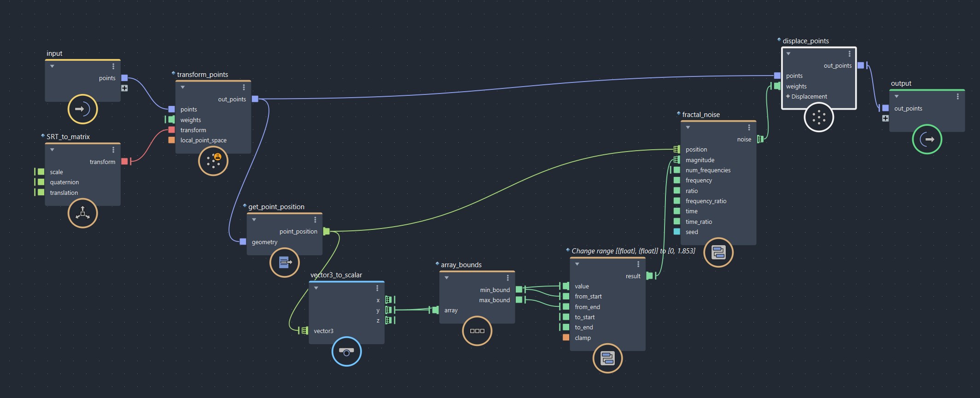The width and height of the screenshot is (980, 398).
Task: Click the min_bound output port on array_bounds
Action: click(x=519, y=290)
